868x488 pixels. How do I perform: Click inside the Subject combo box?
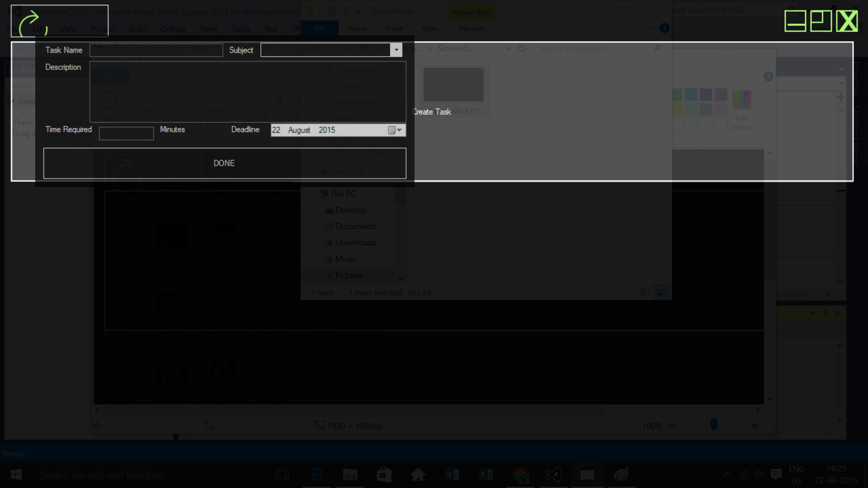pos(325,50)
